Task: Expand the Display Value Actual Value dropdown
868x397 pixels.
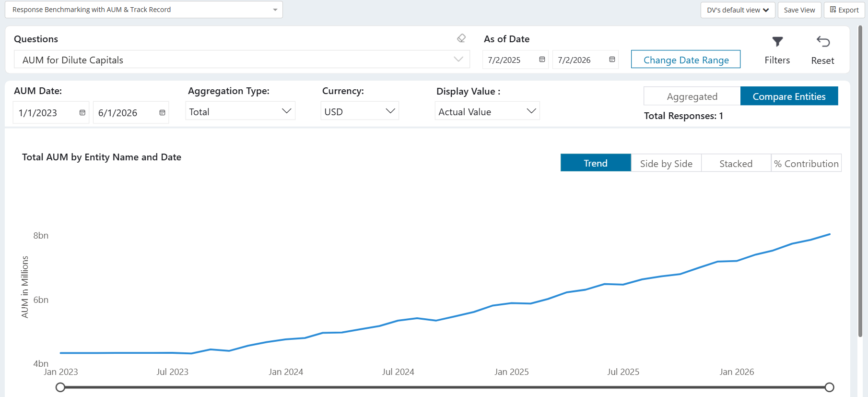Action: click(x=487, y=111)
